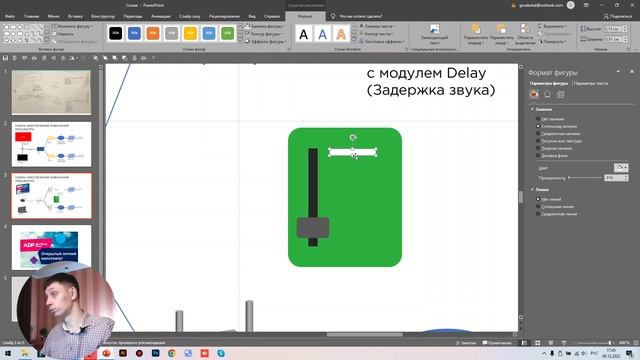The image size is (640, 360).
Task: Select the black A WordArt style
Action: [304, 34]
